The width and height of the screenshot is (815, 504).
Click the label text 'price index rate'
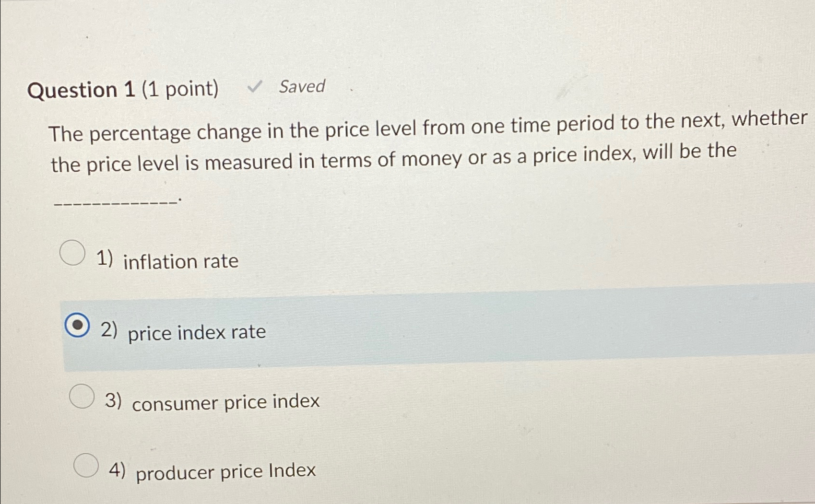coord(197,332)
